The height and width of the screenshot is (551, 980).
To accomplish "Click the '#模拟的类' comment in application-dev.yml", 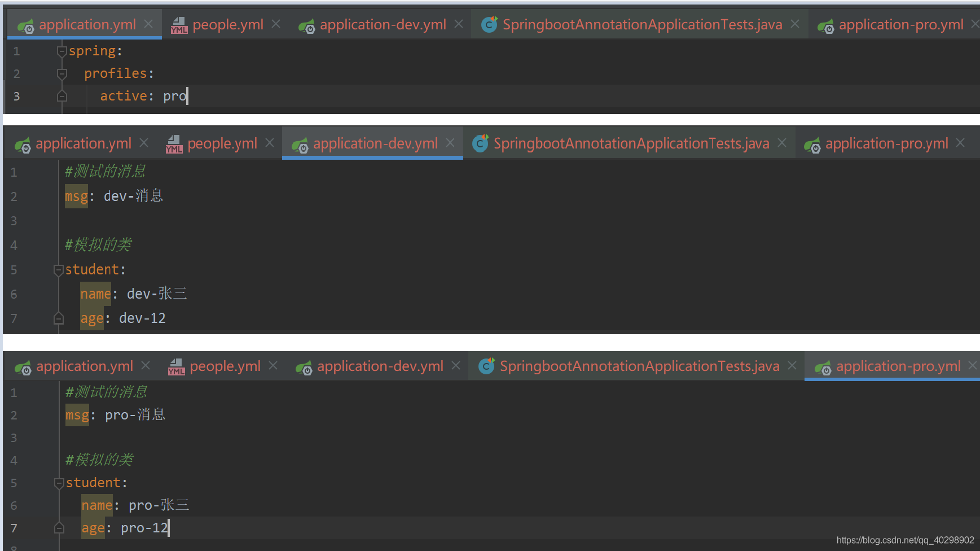I will tap(98, 244).
